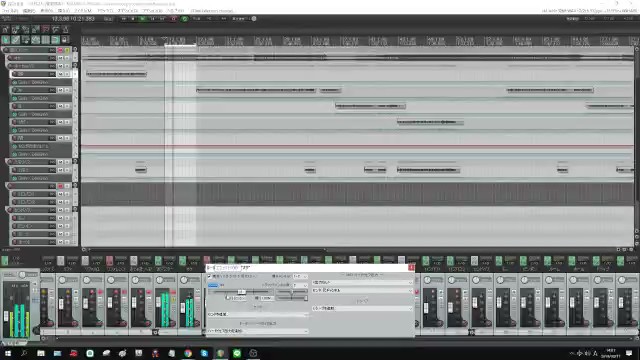The height and width of the screenshot is (360, 640).
Task: Toggle the master send checkbox in routing dialog
Action: click(210, 276)
